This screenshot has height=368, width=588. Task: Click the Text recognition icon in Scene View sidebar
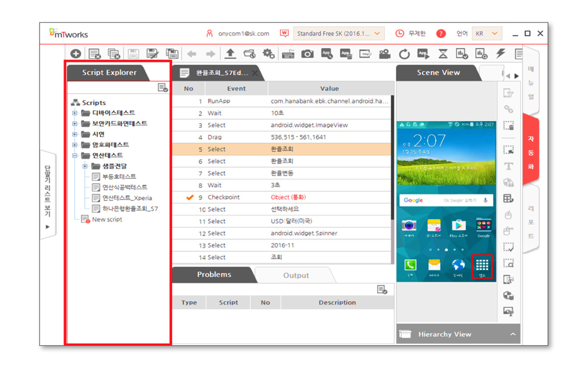(x=509, y=166)
